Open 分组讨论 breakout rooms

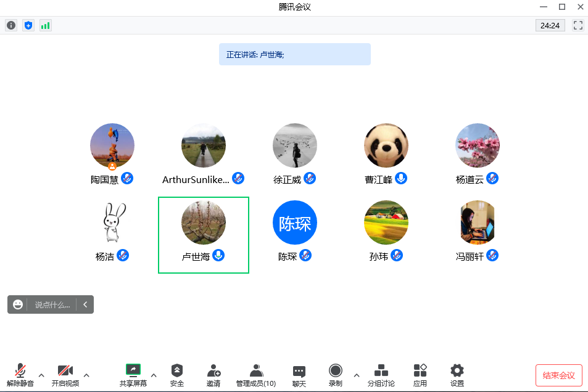point(381,375)
